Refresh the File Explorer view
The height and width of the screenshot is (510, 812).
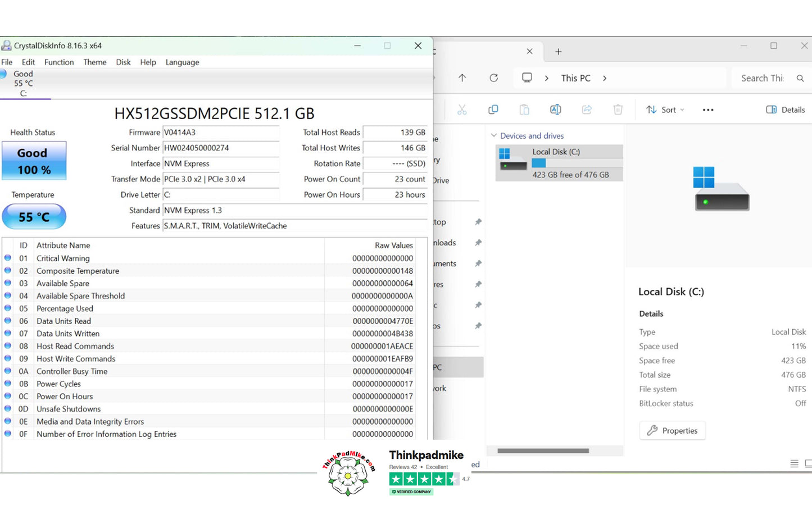pyautogui.click(x=493, y=78)
